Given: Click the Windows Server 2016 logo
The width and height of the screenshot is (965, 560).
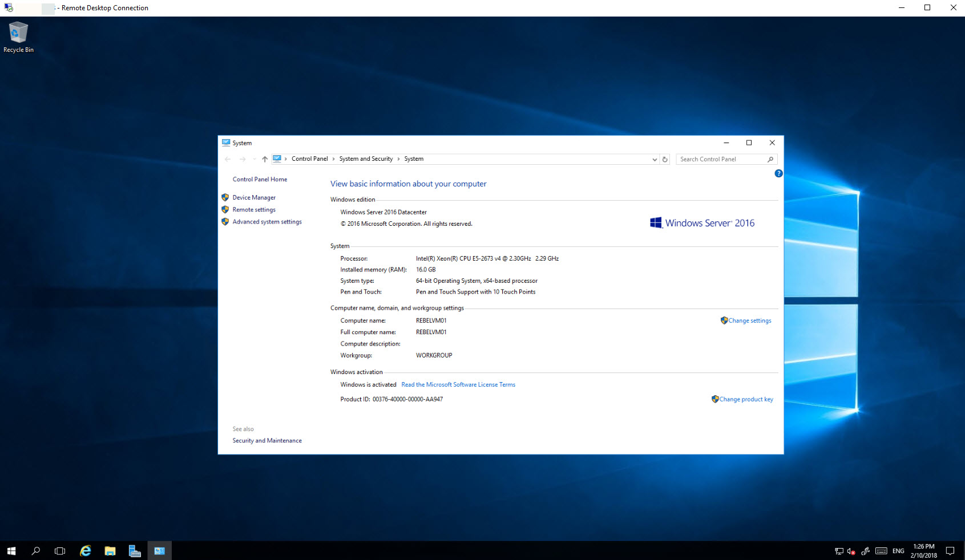Looking at the screenshot, I should click(702, 223).
